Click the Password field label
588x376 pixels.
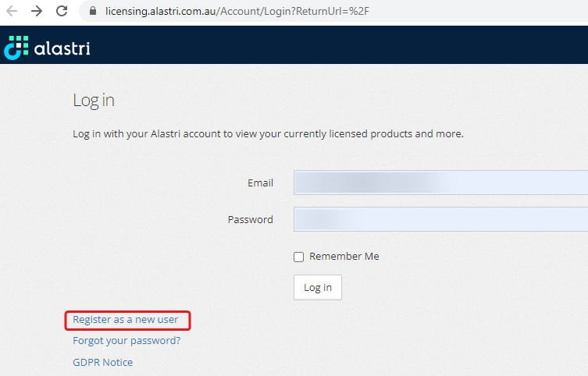point(250,220)
